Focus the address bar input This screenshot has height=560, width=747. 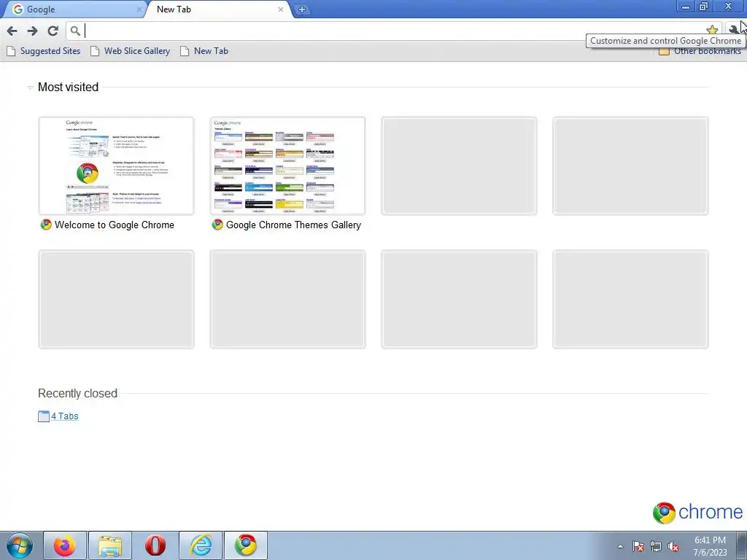393,31
